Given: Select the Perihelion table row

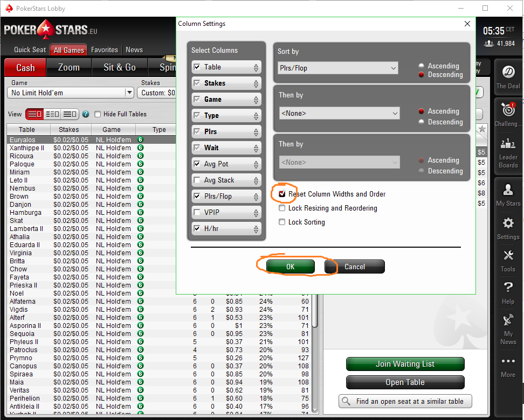Looking at the screenshot, I should tap(160, 398).
